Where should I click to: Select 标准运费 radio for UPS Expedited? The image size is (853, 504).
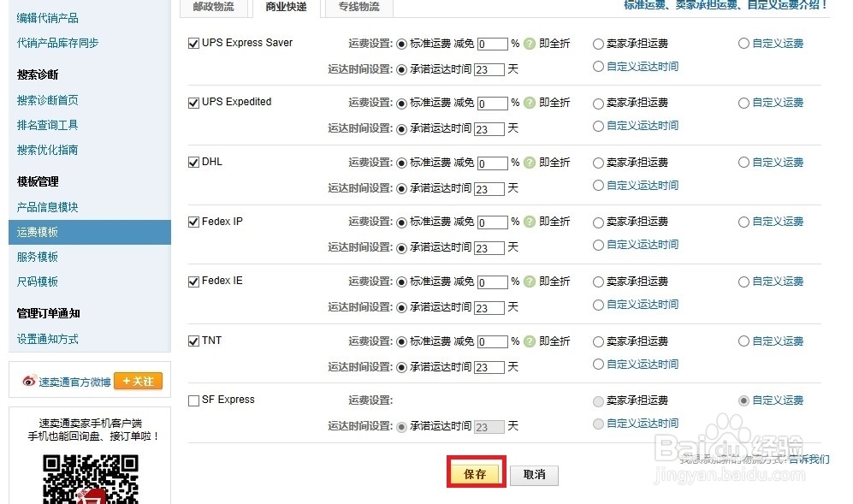(x=401, y=104)
